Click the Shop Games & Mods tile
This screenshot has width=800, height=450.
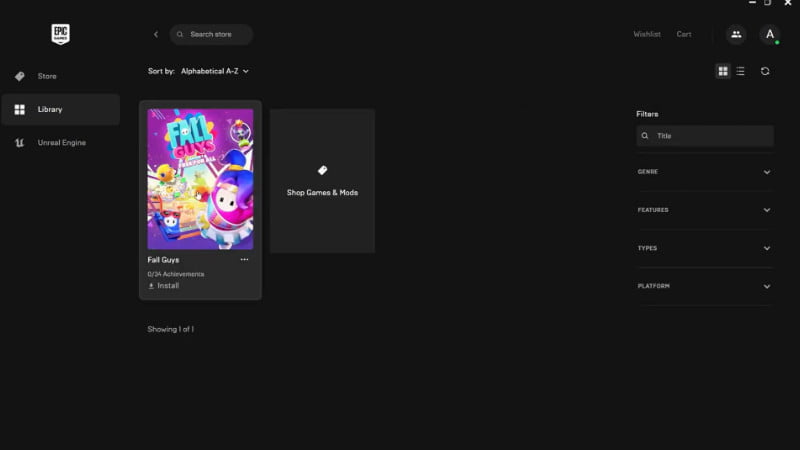(x=322, y=181)
